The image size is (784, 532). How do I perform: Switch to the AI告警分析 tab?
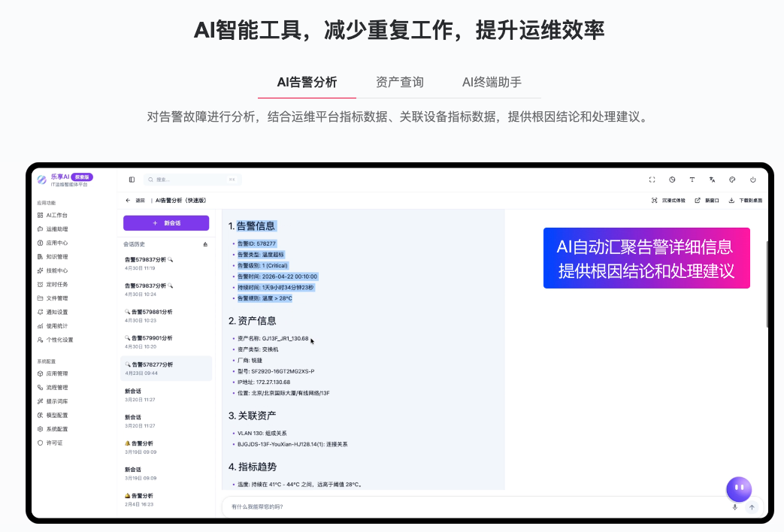(307, 82)
